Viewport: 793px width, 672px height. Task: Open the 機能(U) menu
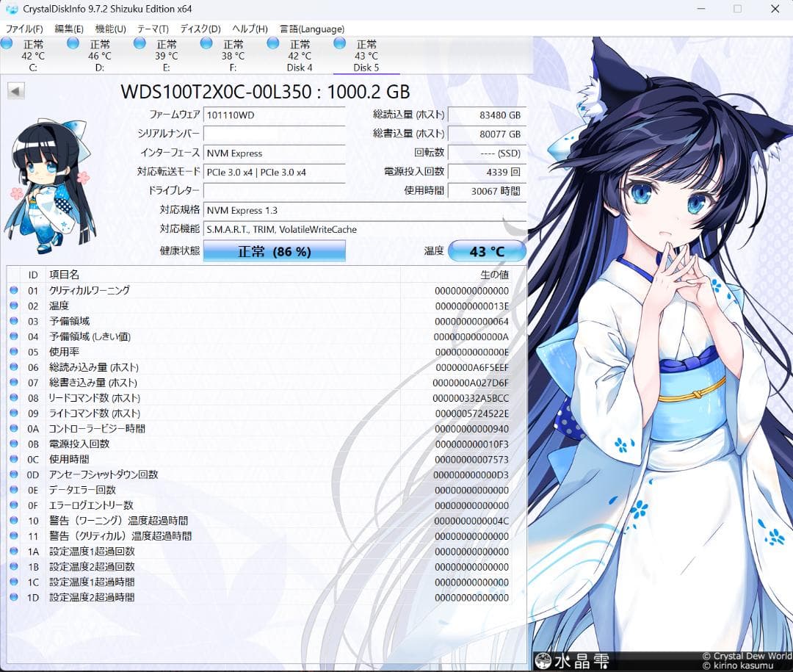pyautogui.click(x=110, y=29)
